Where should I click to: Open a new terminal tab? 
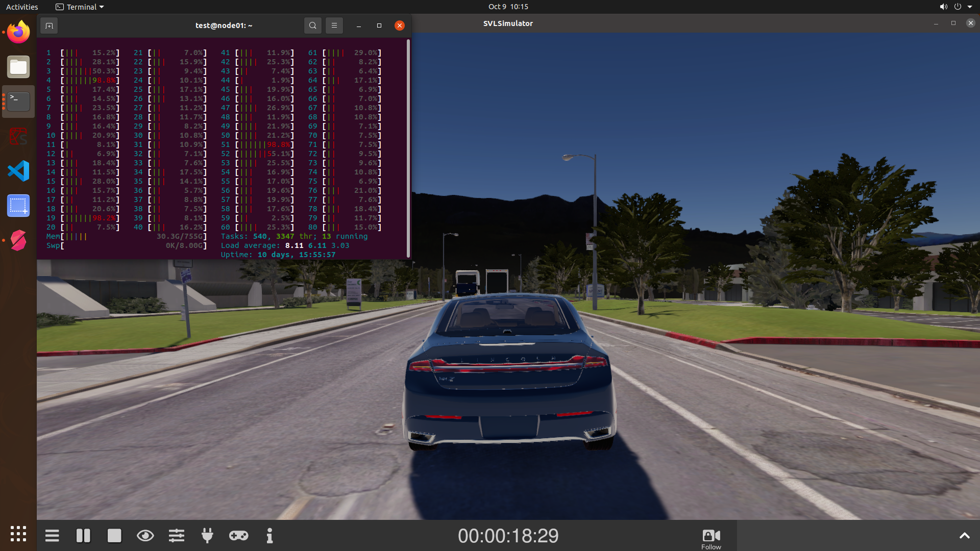(48, 25)
